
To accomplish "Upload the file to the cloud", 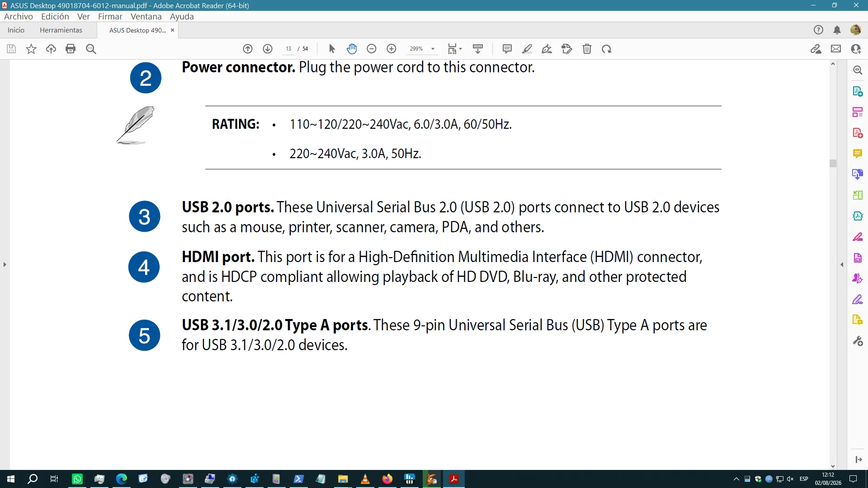I will (51, 49).
